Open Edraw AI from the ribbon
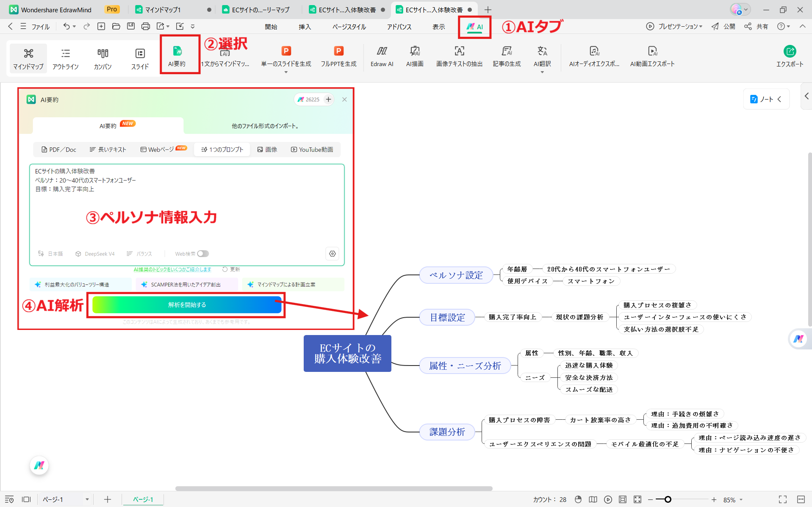812x507 pixels. pos(382,56)
